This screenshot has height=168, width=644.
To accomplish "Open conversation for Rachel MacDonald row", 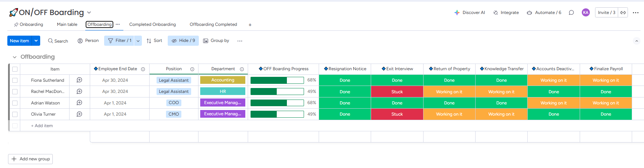I will pos(79,92).
